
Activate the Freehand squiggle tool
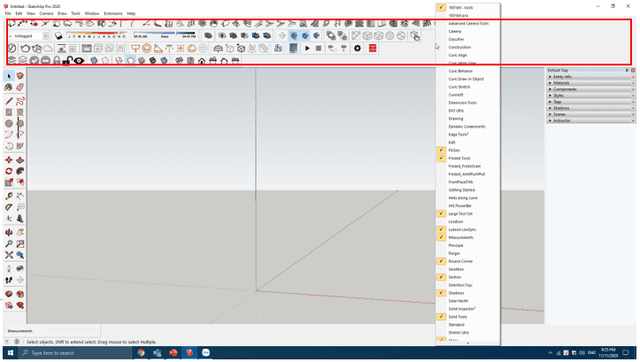pos(20,101)
